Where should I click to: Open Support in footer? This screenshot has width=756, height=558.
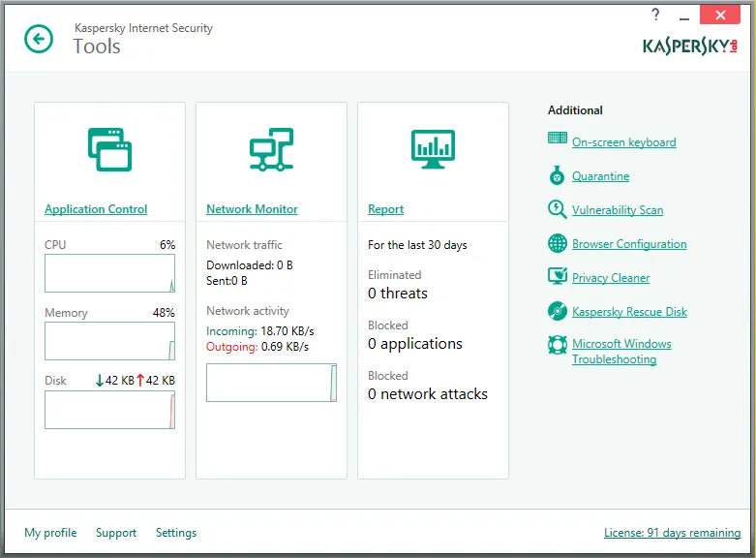pos(116,533)
